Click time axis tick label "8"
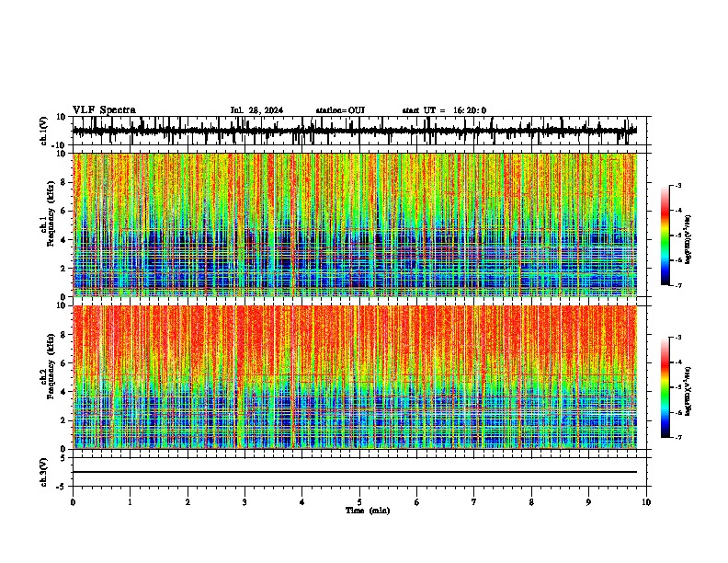The height and width of the screenshot is (563, 728). pos(531,502)
